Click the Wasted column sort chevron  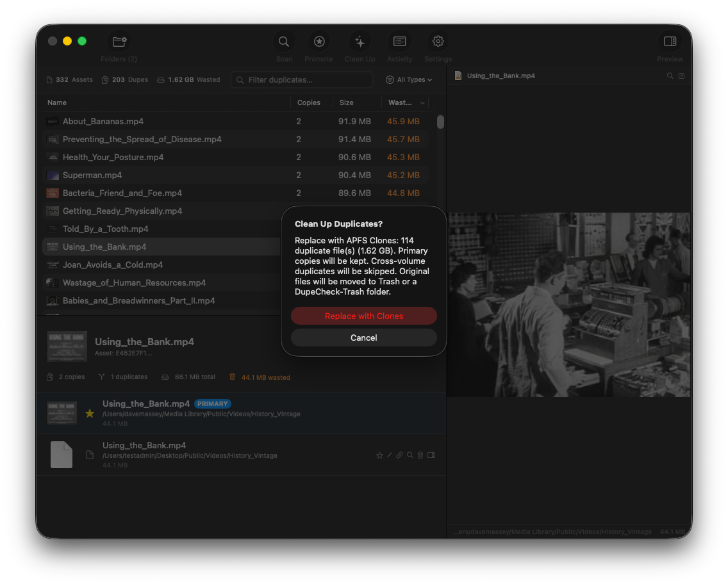point(422,102)
